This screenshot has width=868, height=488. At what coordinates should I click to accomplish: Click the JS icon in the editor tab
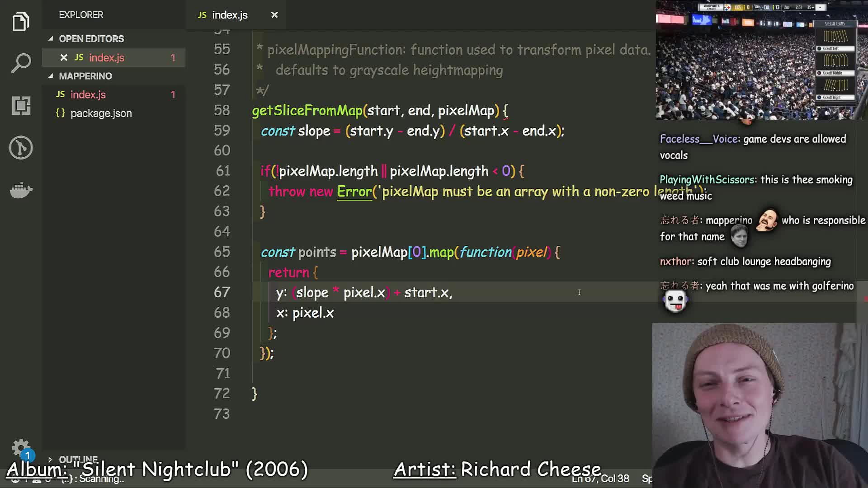click(202, 15)
